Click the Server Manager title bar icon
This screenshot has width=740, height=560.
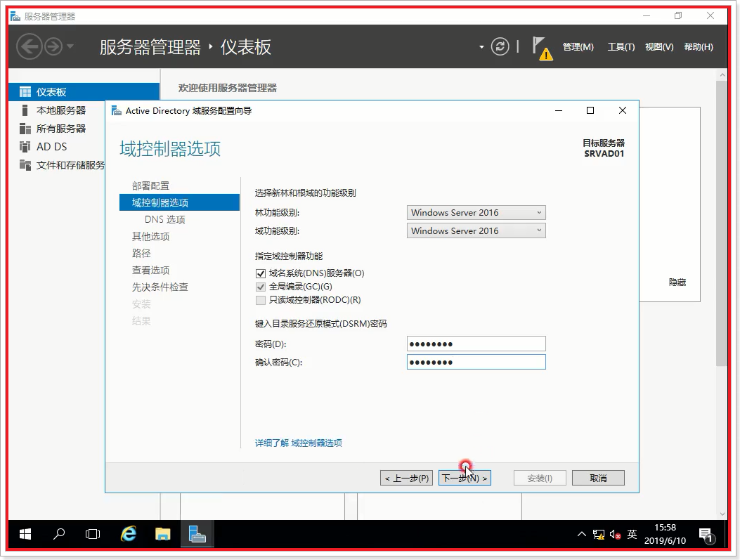(x=15, y=17)
